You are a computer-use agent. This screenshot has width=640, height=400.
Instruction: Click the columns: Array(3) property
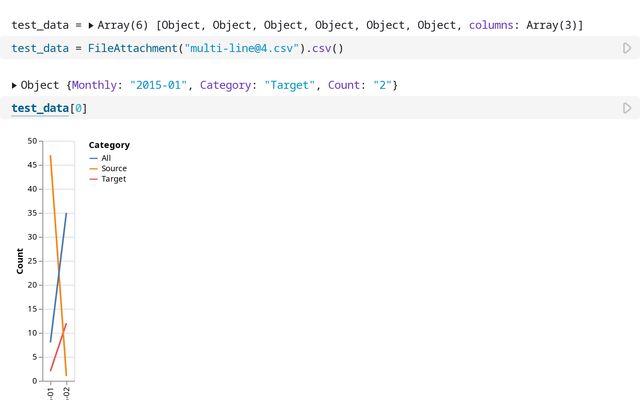(538, 24)
